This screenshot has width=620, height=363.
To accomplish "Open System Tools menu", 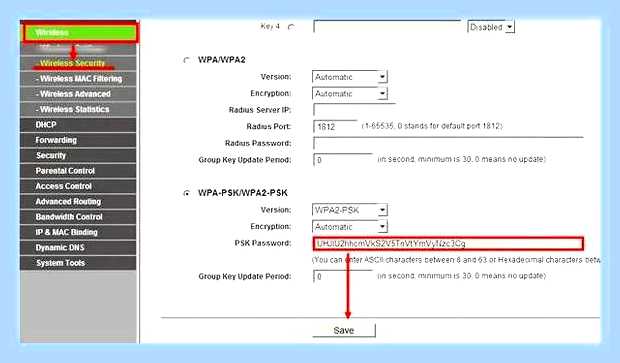I will 78,263.
